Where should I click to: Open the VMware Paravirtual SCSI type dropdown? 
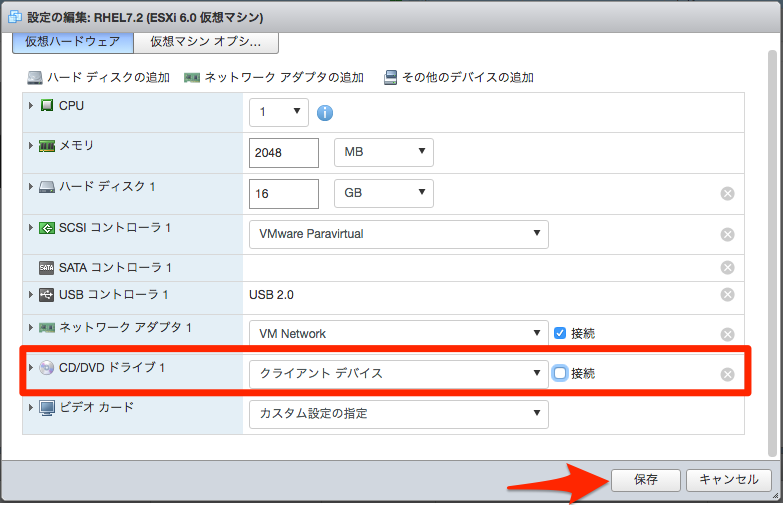point(398,234)
